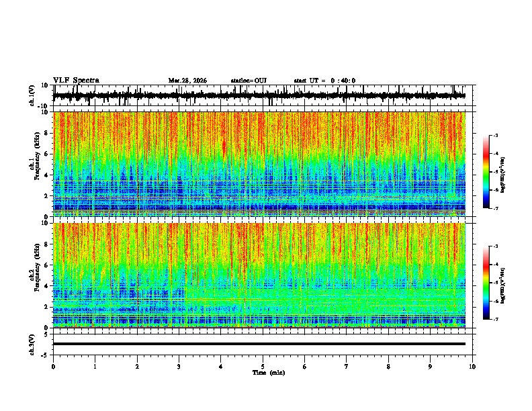
Task: Click time axis tick label "4"
Action: click(x=221, y=367)
